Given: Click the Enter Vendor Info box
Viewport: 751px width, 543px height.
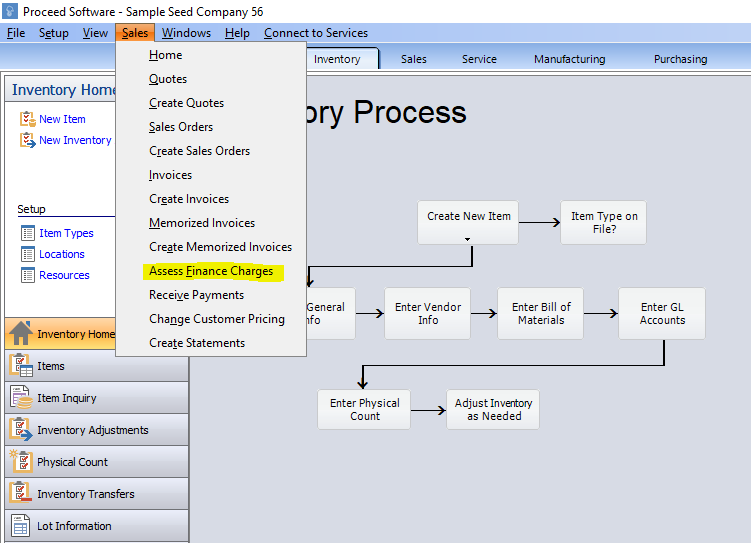Looking at the screenshot, I should pyautogui.click(x=427, y=313).
